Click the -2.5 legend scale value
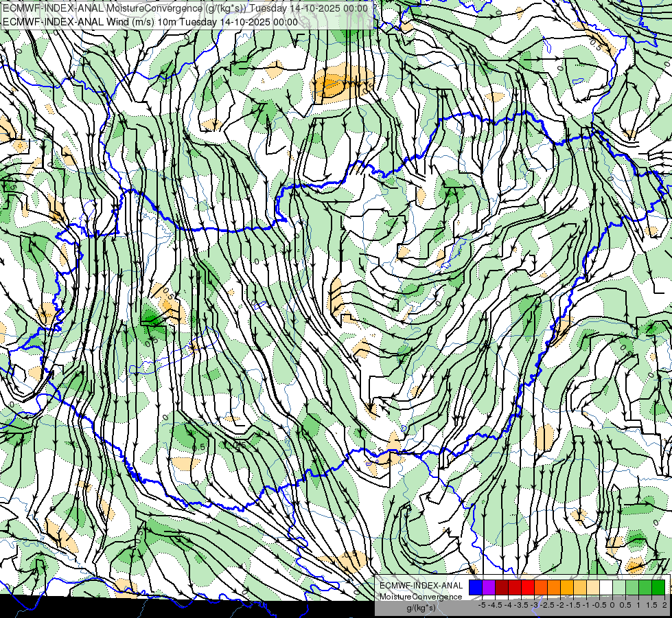672x618 pixels. click(x=548, y=605)
